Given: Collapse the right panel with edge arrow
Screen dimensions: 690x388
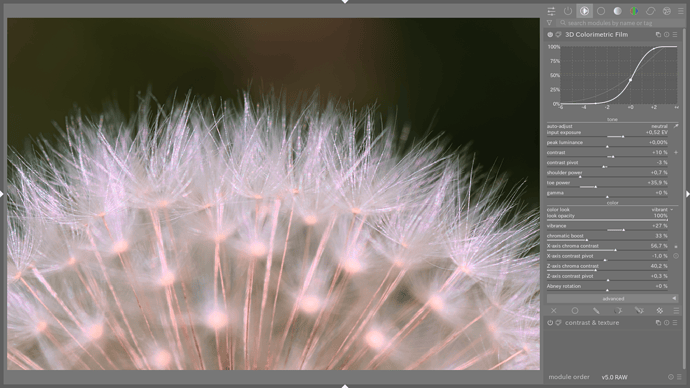Looking at the screenshot, I should coord(688,194).
